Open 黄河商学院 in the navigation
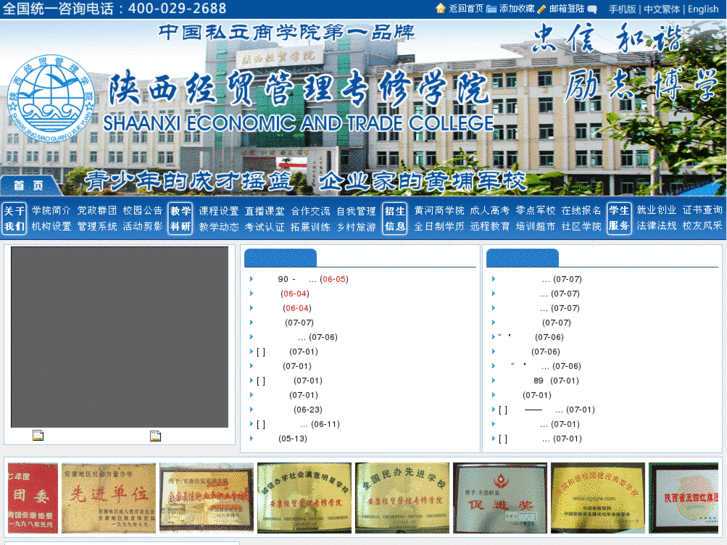The width and height of the screenshot is (727, 545). coord(439,211)
